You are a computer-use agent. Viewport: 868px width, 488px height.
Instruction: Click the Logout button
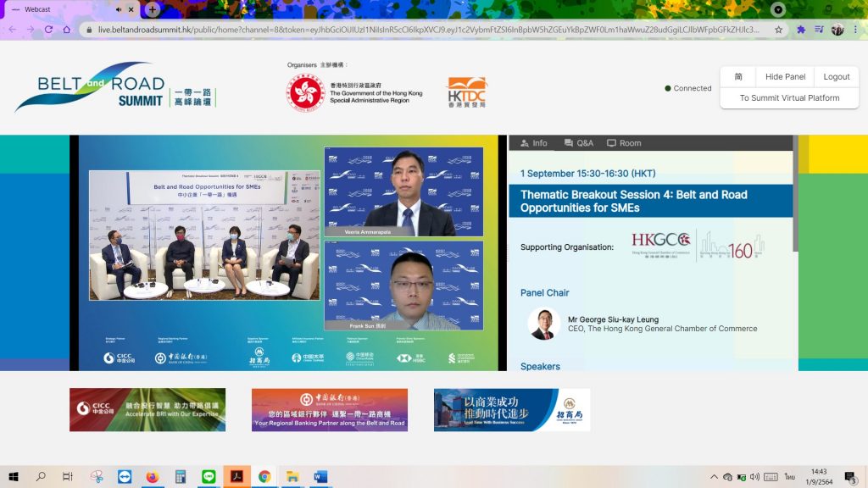pos(836,76)
